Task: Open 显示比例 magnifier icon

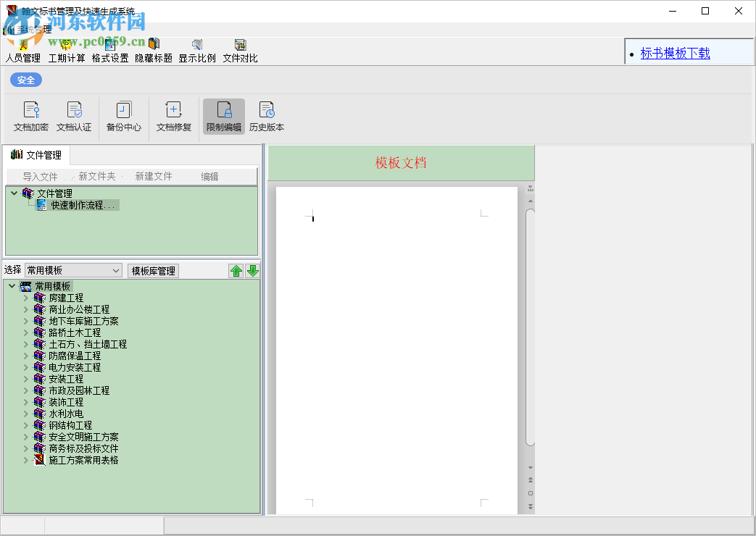Action: click(196, 45)
